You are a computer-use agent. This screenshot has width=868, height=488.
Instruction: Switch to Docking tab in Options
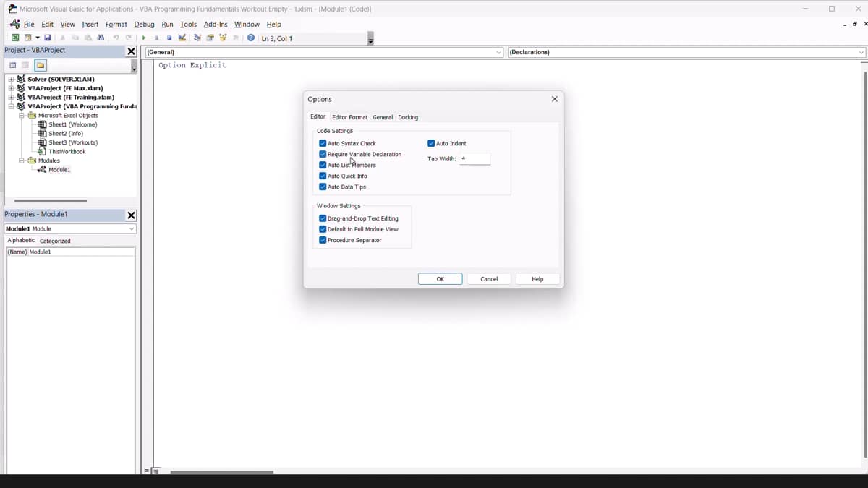(x=408, y=117)
